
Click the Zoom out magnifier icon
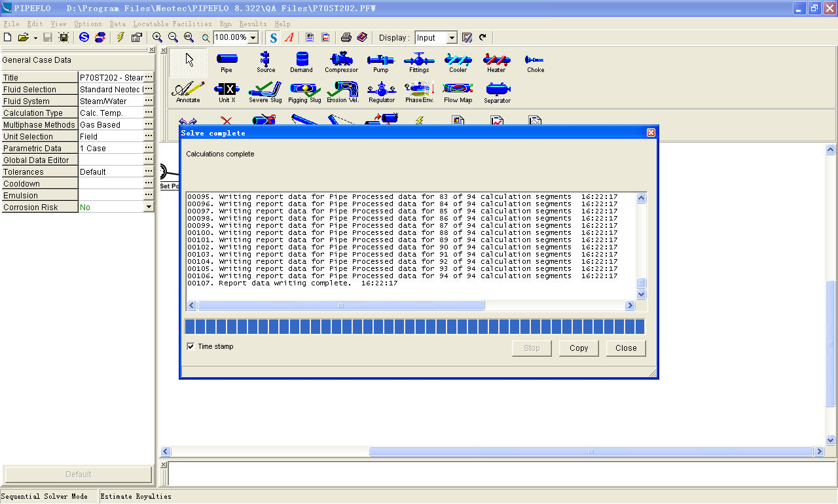coord(173,37)
